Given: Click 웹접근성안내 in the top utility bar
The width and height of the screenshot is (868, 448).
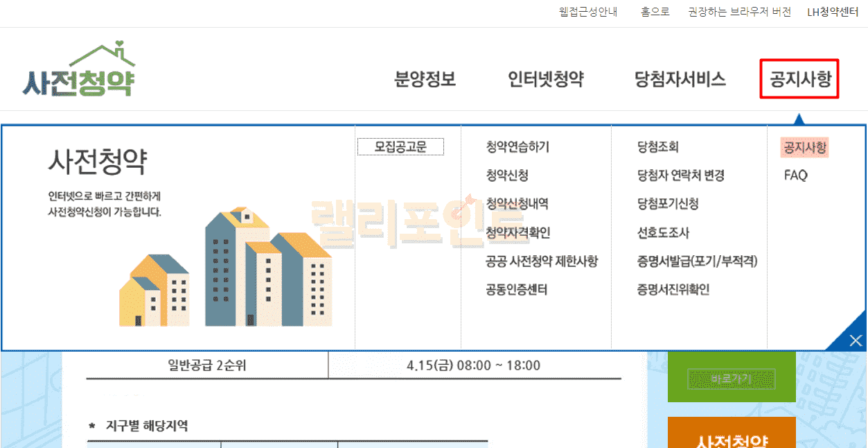Looking at the screenshot, I should pos(588,12).
